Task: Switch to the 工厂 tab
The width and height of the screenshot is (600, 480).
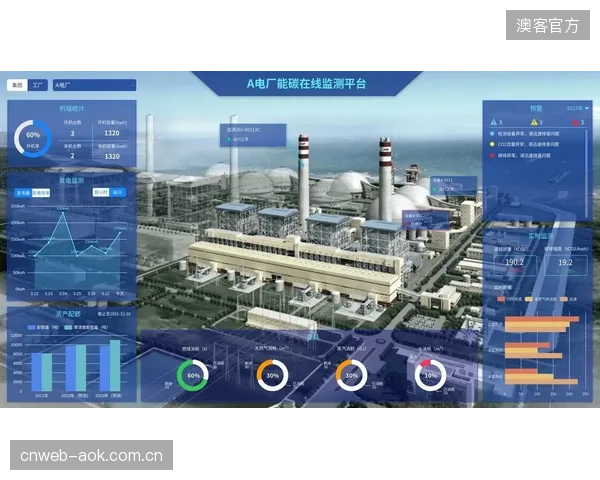Action: pos(38,85)
